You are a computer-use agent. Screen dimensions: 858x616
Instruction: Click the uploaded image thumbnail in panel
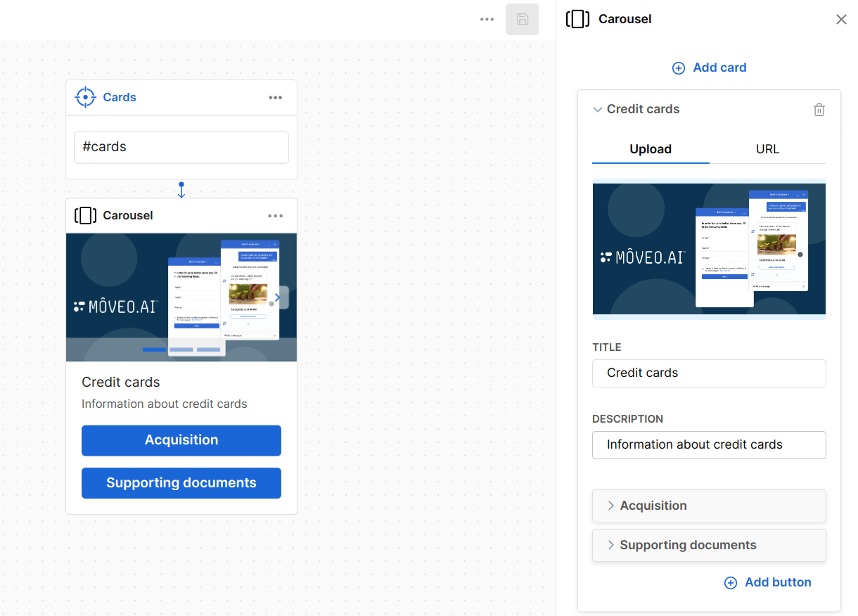tap(708, 249)
